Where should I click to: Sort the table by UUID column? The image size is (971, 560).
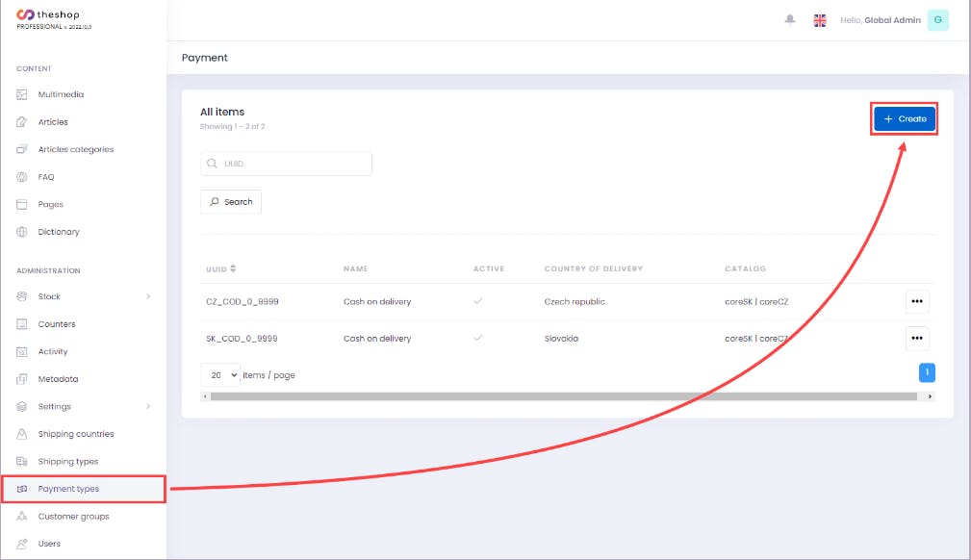(233, 268)
